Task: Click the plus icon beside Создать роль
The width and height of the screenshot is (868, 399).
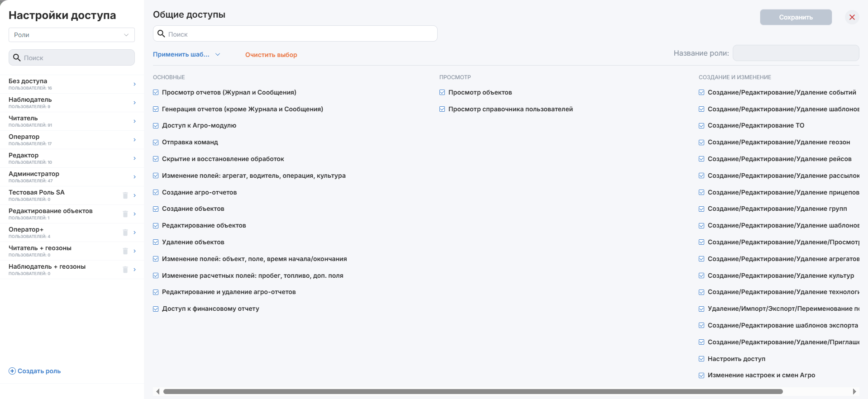Action: click(12, 371)
